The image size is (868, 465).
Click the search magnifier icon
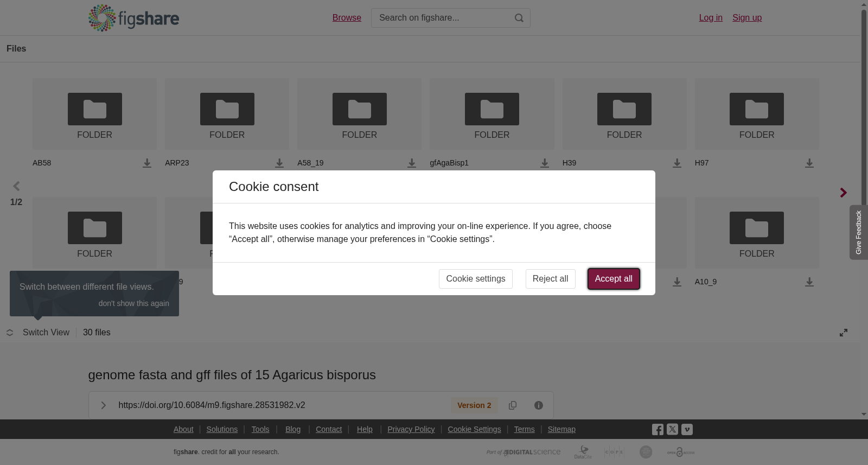pos(519,18)
